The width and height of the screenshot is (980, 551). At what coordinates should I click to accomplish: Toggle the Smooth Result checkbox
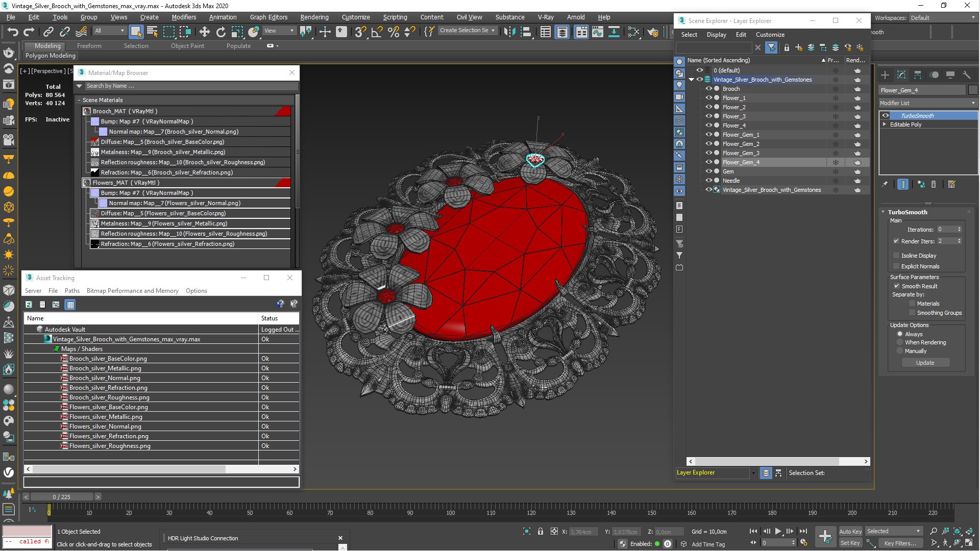click(897, 286)
